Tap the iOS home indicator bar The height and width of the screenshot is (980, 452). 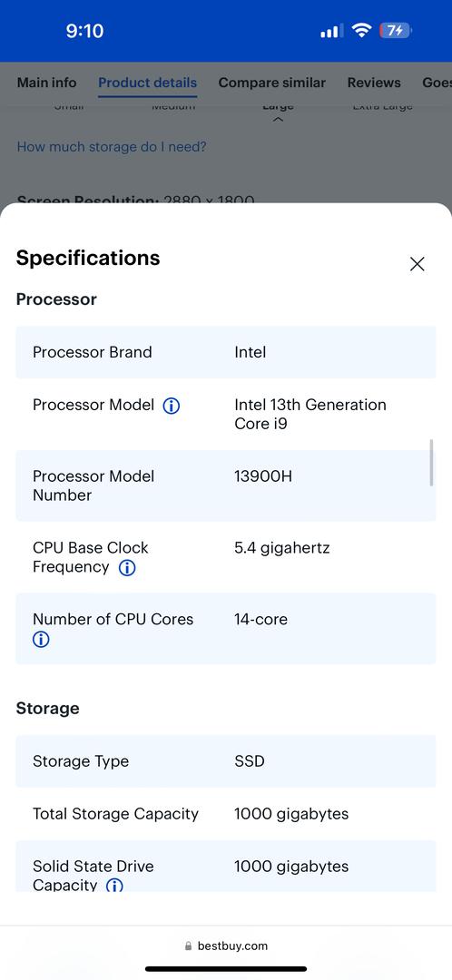point(226,969)
